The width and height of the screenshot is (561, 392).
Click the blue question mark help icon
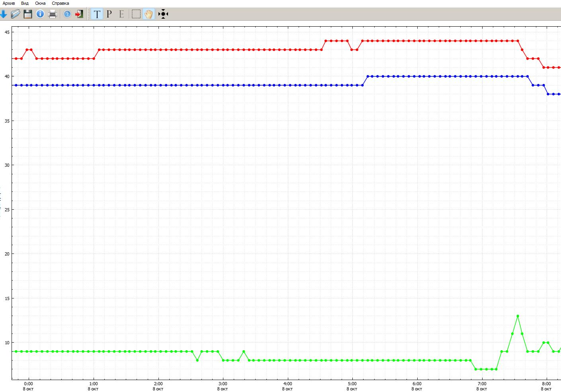pyautogui.click(x=67, y=14)
